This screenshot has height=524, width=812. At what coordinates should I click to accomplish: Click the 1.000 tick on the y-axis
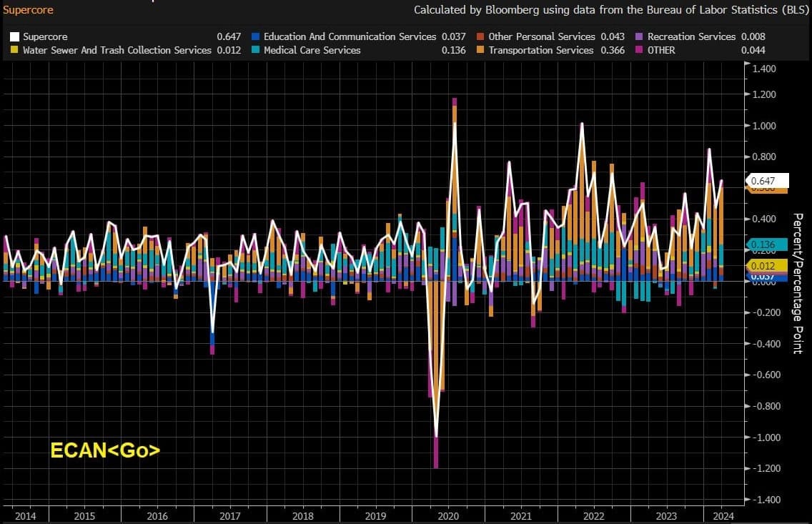[x=765, y=126]
